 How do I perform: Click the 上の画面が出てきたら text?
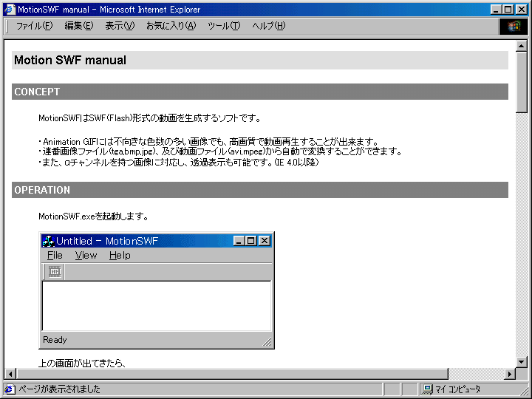tap(82, 364)
